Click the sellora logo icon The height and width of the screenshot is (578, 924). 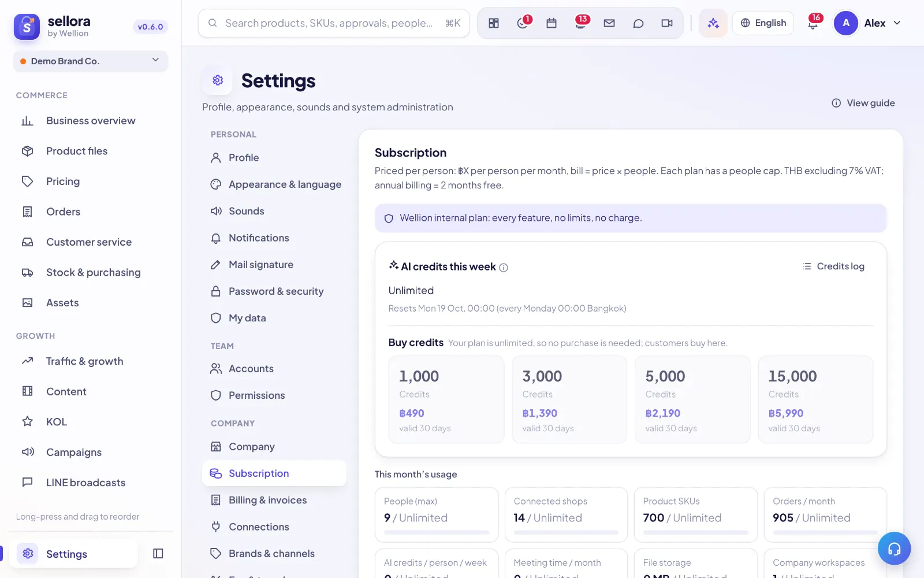pyautogui.click(x=27, y=27)
